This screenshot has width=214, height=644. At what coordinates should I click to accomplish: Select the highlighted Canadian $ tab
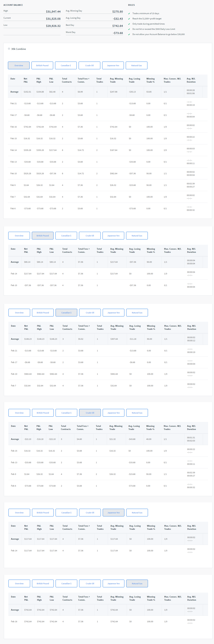(x=66, y=313)
